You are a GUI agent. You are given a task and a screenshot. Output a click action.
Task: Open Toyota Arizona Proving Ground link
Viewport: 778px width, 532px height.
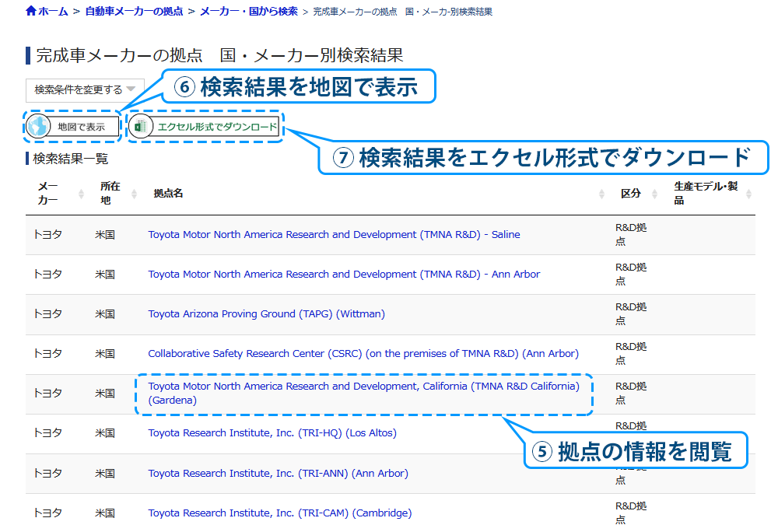click(x=266, y=314)
